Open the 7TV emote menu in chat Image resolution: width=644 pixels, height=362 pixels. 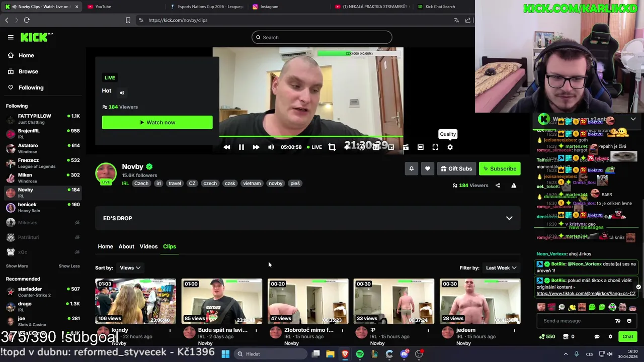pyautogui.click(x=618, y=321)
